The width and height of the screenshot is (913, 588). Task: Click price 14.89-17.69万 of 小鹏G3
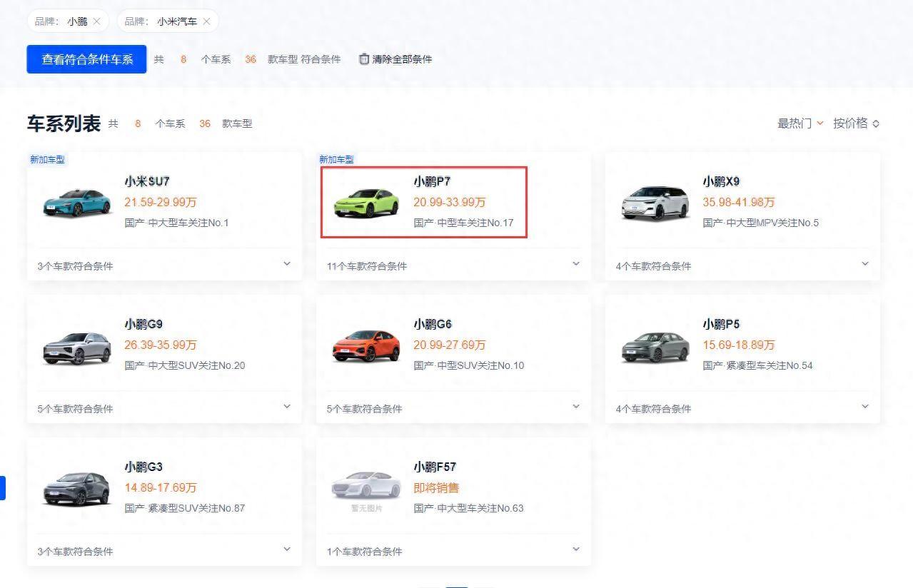tap(161, 487)
